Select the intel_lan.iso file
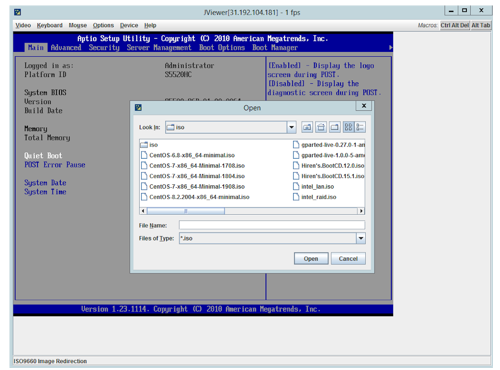Screen dimensions: 500x370 tap(313, 187)
